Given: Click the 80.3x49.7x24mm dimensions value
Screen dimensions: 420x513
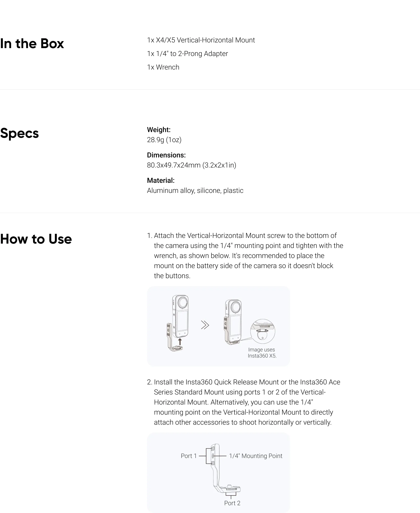Looking at the screenshot, I should coord(191,165).
